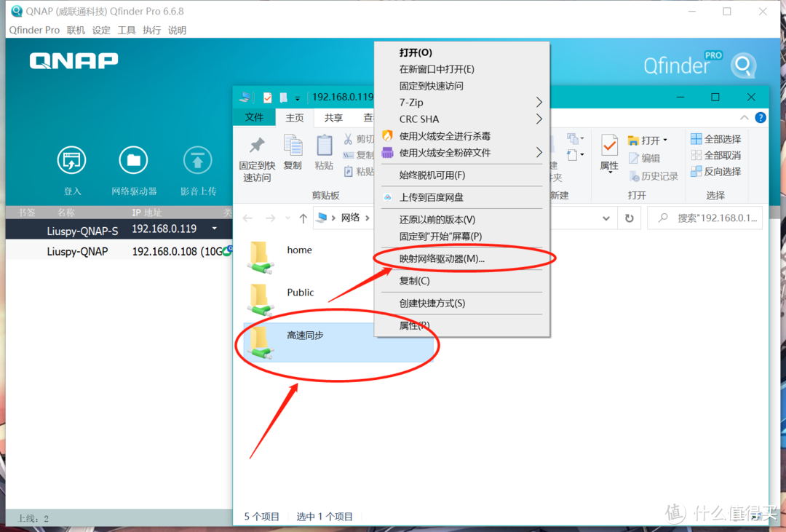The image size is (786, 532).
Task: Open the 工具 menu in Qfinder Pro
Action: 126,30
